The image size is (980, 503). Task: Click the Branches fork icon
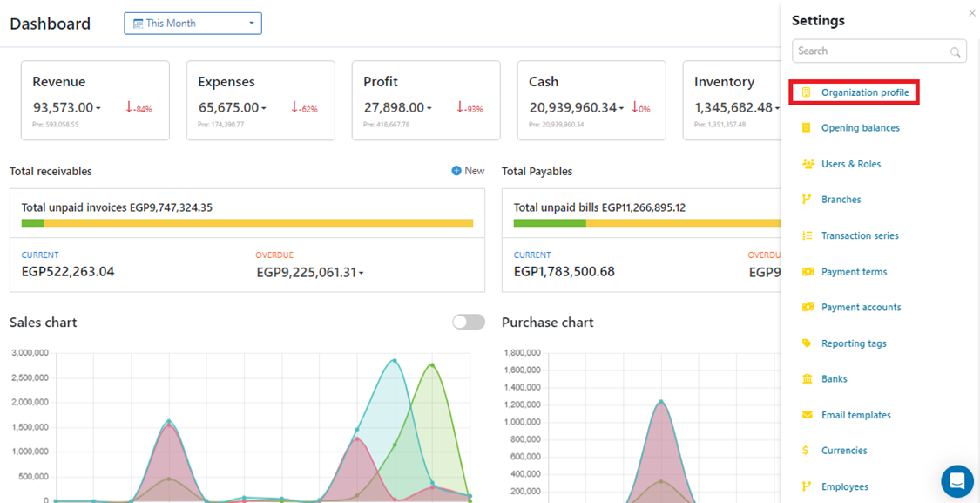[x=807, y=200]
